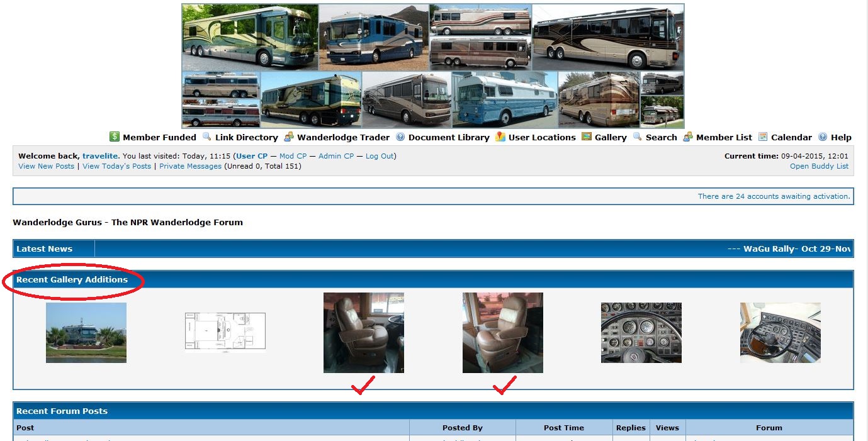The height and width of the screenshot is (441, 868).
Task: Click the Calendar icon in navigation
Action: [763, 137]
